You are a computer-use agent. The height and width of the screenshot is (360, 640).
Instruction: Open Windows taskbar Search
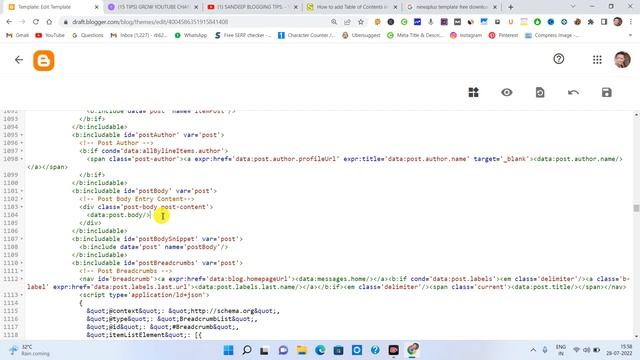tap(247, 350)
